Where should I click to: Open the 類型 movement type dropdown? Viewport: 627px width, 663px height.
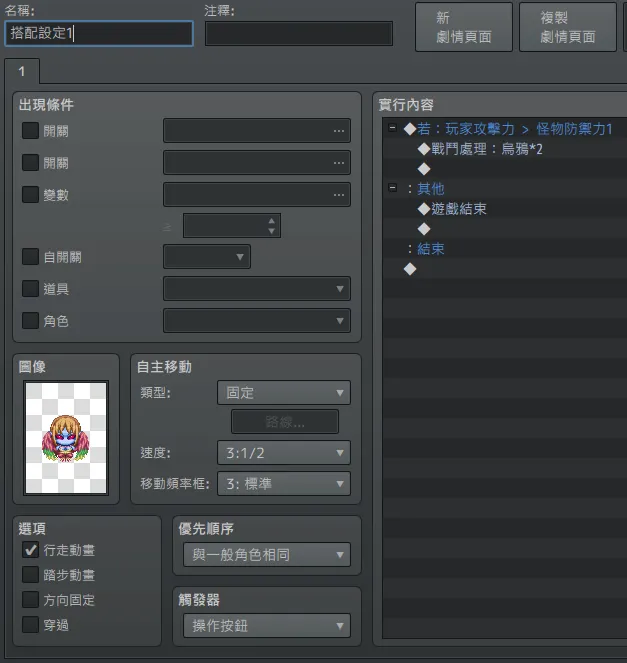point(284,393)
